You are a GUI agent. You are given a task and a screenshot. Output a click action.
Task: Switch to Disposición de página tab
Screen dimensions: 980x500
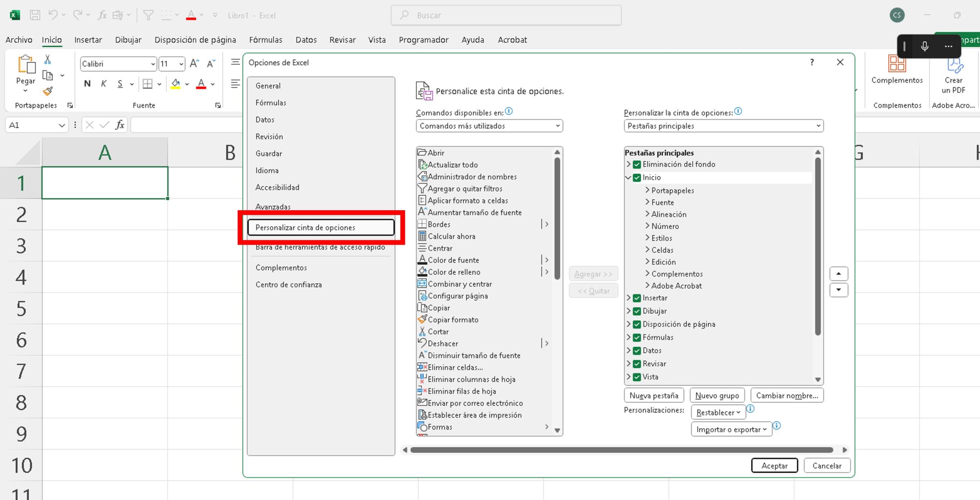click(x=195, y=40)
